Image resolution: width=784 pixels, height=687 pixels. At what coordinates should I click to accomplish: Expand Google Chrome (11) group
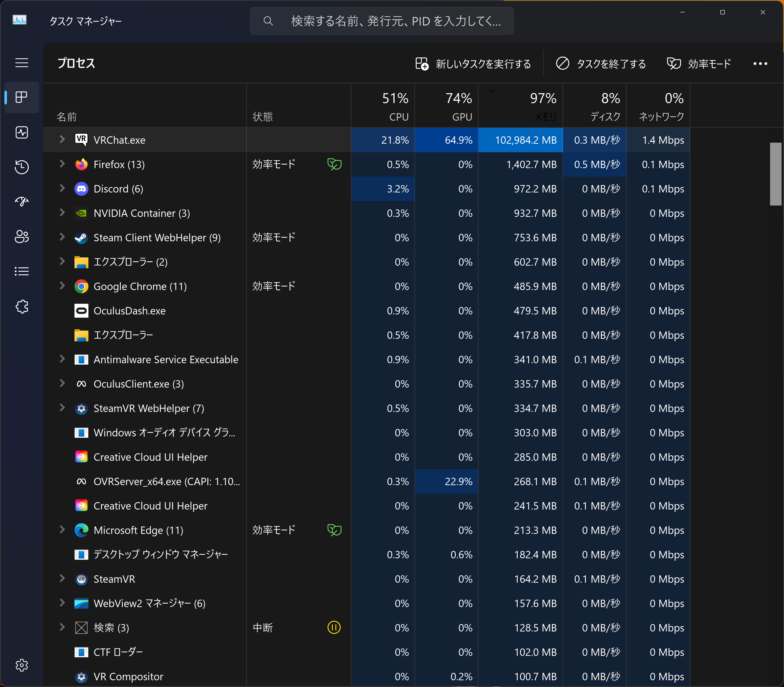62,286
